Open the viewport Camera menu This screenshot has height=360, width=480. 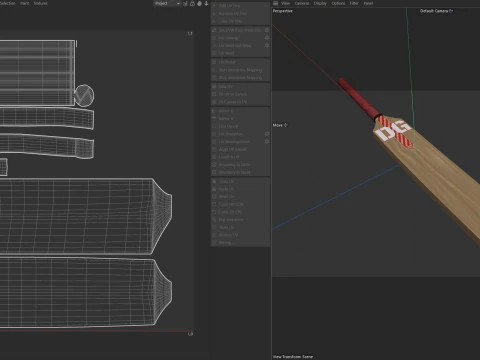[x=302, y=3]
